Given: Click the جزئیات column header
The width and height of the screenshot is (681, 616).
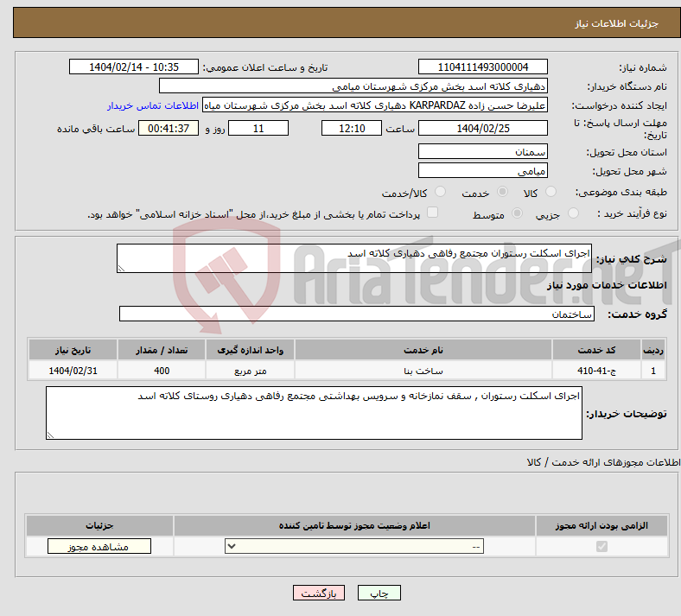Looking at the screenshot, I should 99,525.
